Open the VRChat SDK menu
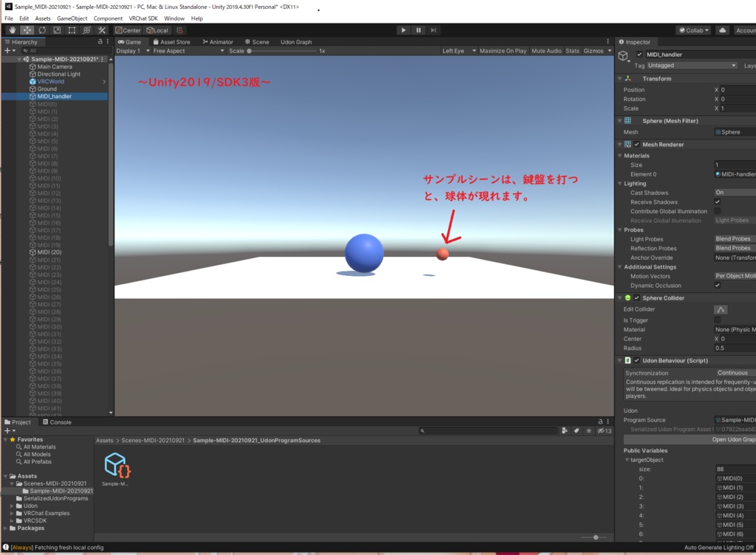This screenshot has width=756, height=555. coord(144,18)
